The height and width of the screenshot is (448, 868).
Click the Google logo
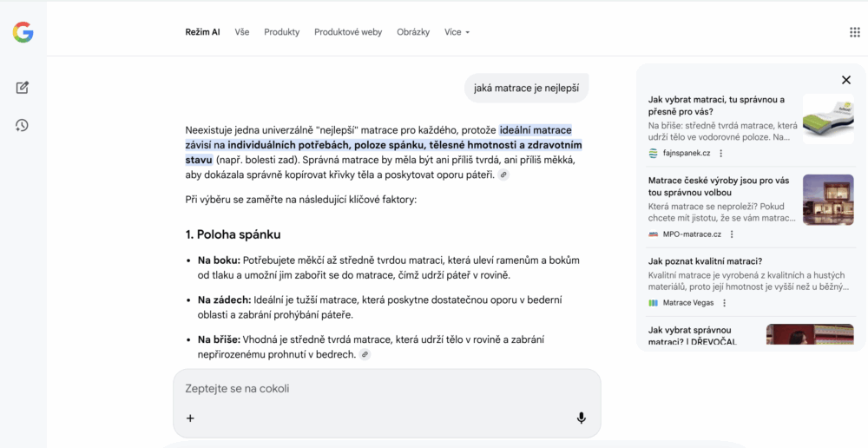click(x=23, y=32)
